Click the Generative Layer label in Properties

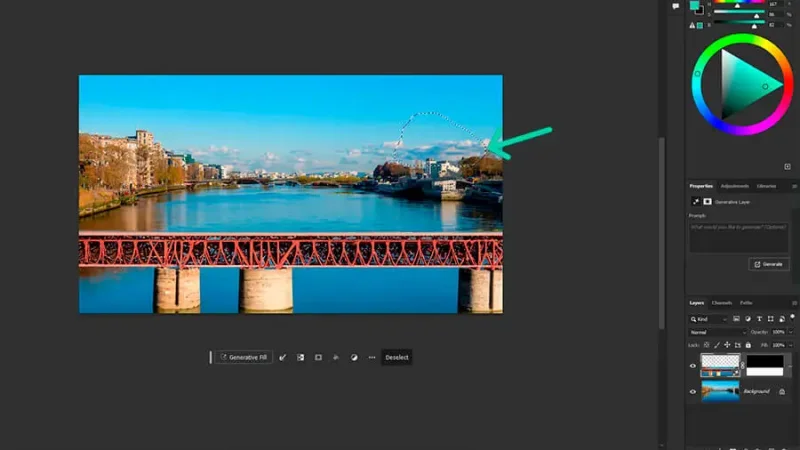[732, 202]
